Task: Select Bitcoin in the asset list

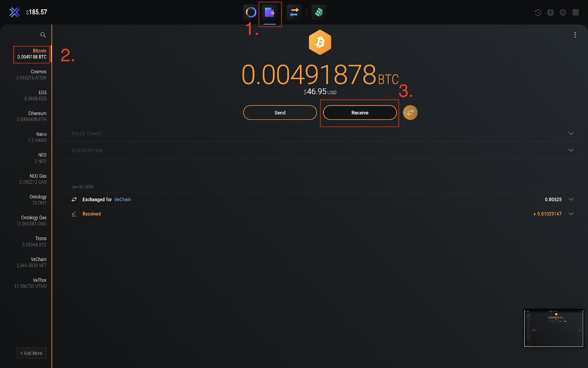Action: 32,54
